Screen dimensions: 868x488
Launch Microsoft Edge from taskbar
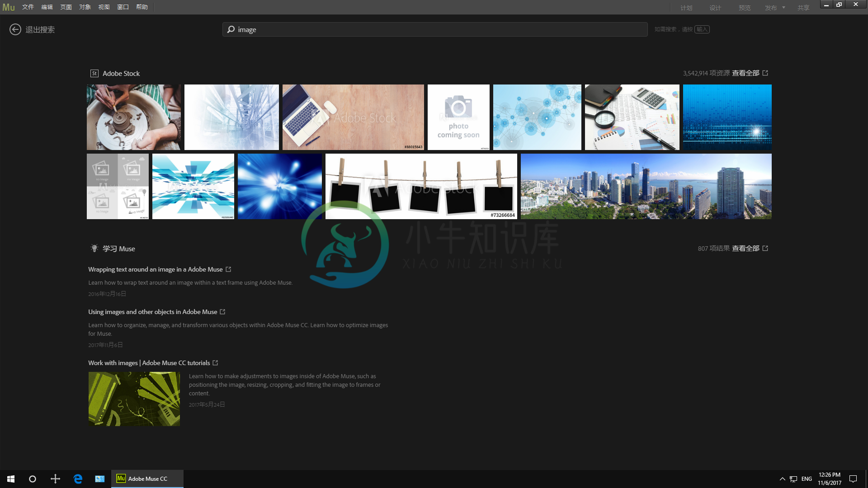pos(78,479)
